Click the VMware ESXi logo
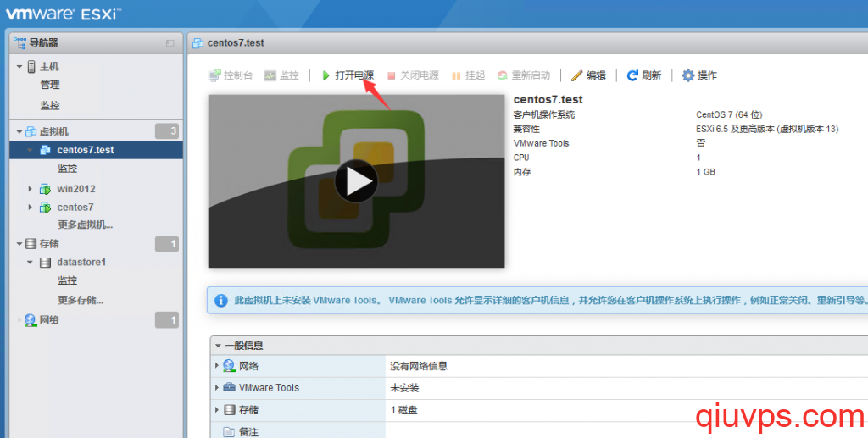The width and height of the screenshot is (868, 438). pyautogui.click(x=63, y=14)
